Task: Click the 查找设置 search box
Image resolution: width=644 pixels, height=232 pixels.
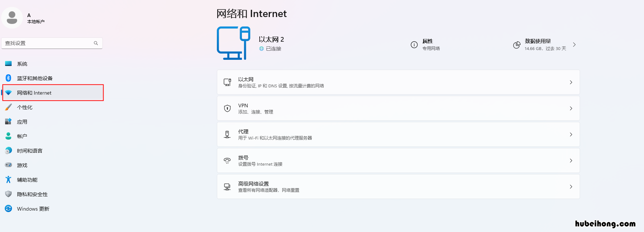Action: coord(52,43)
